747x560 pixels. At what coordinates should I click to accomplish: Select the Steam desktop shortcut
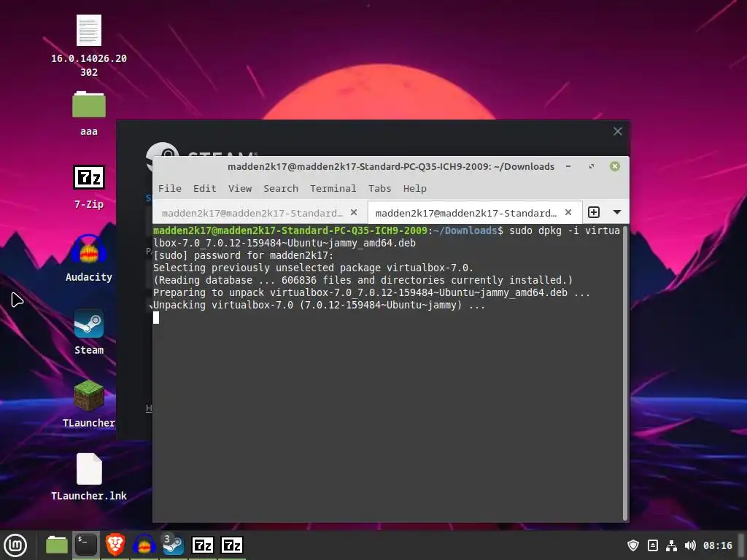(88, 323)
